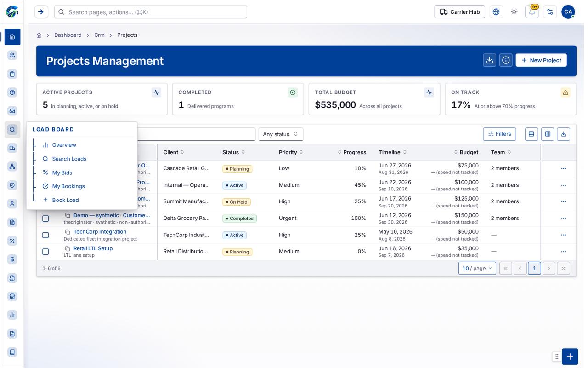Screen dimensions: 588x368
Task: Open the notifications bell with 9+ badge
Action: (532, 12)
